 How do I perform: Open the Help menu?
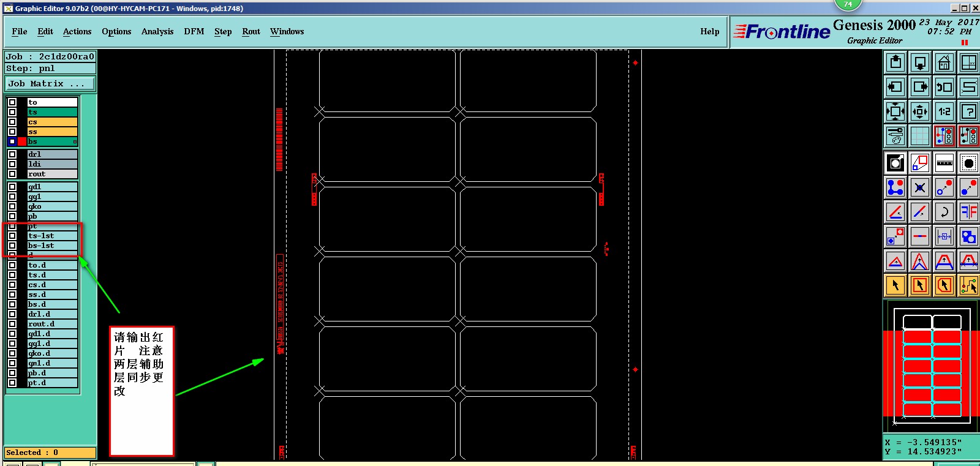click(710, 32)
